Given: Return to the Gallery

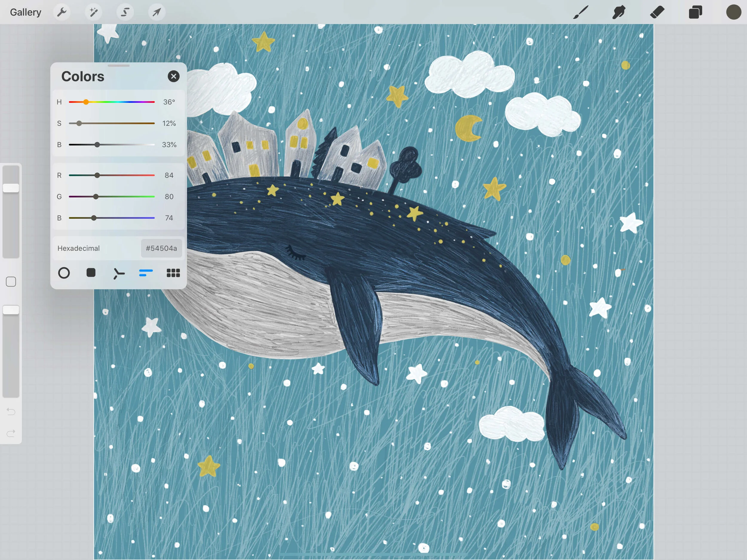Looking at the screenshot, I should coord(26,13).
